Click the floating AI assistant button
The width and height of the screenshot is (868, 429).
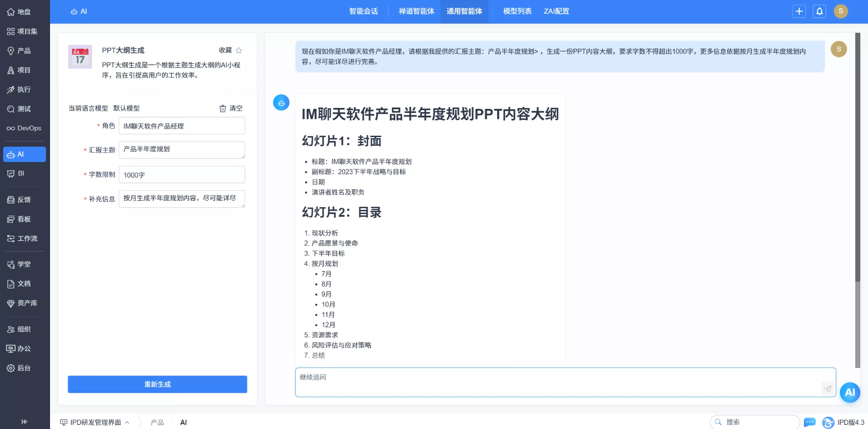pos(850,393)
